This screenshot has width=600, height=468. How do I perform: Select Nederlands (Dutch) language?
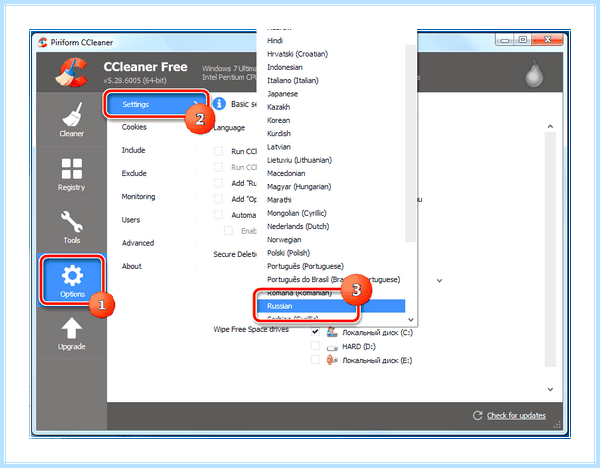tap(298, 227)
